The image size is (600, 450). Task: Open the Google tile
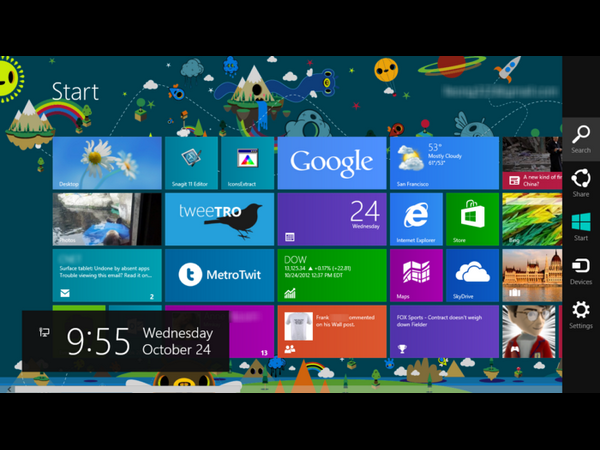332,163
